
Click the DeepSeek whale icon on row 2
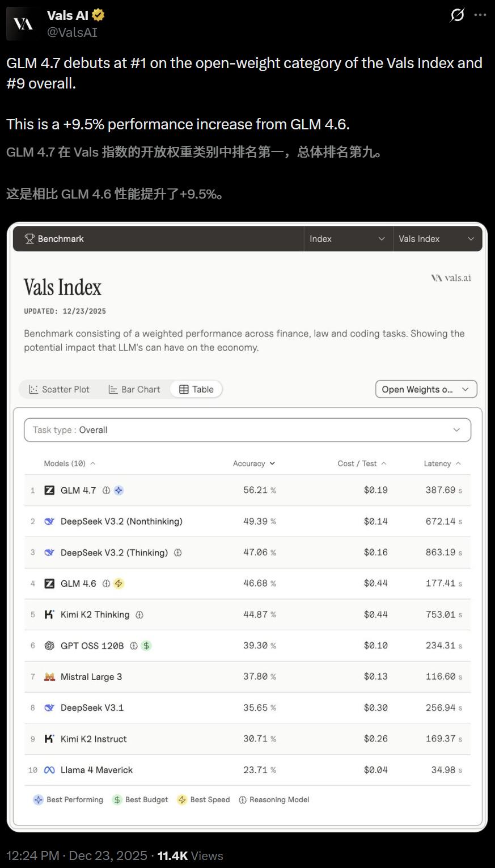pos(50,521)
